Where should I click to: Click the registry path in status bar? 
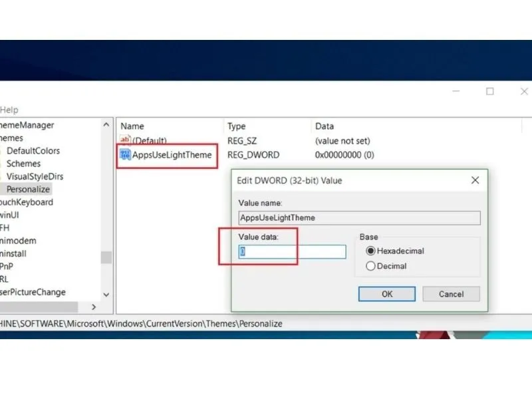tap(141, 324)
